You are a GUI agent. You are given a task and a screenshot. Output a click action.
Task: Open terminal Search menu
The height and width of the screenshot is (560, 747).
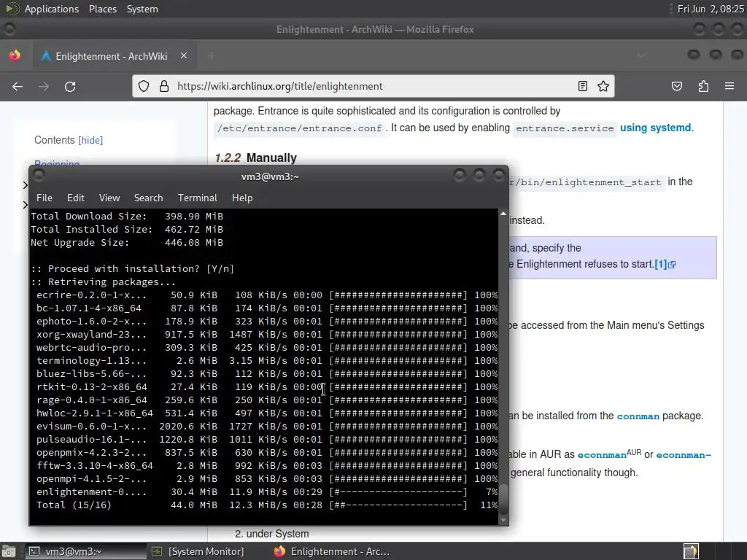pos(148,198)
